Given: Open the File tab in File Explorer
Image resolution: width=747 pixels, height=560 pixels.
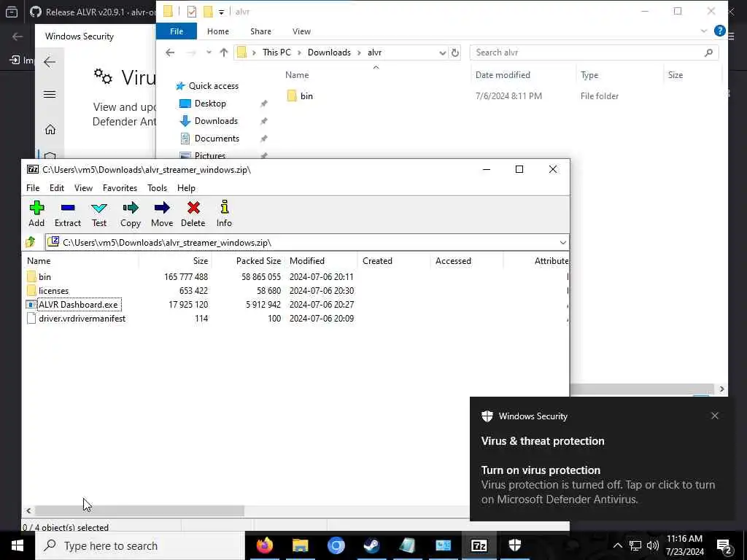Looking at the screenshot, I should [x=177, y=31].
